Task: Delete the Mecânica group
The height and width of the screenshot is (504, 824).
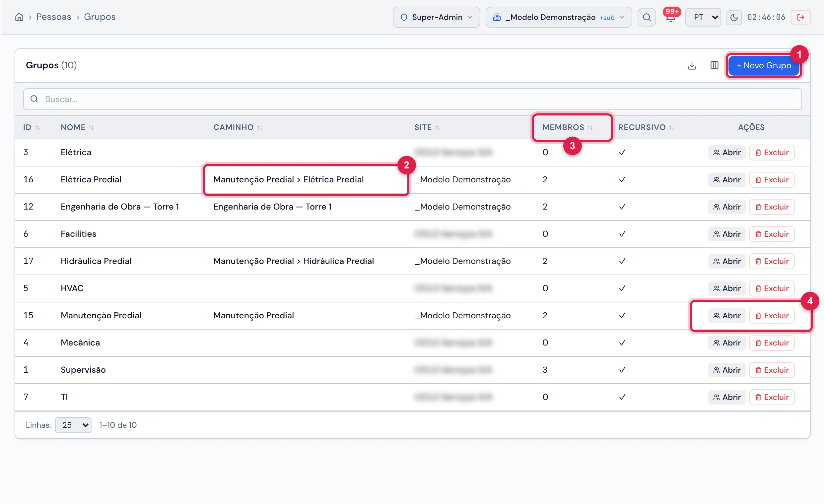Action: click(x=772, y=343)
